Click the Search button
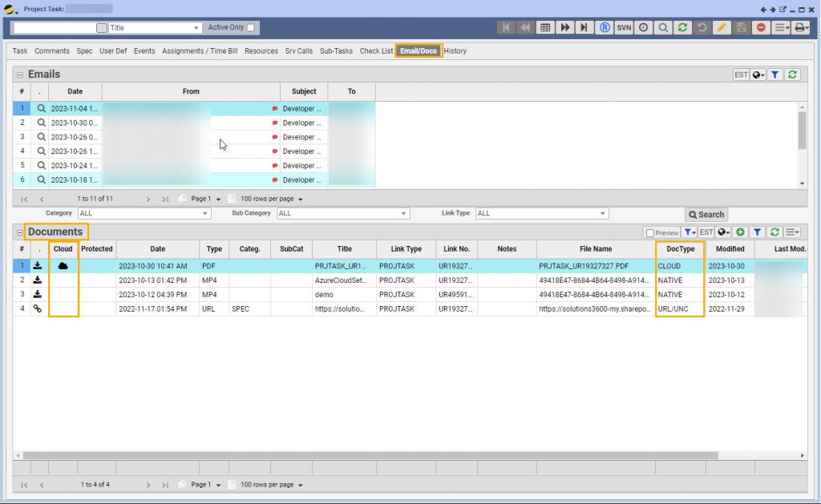 pos(706,215)
